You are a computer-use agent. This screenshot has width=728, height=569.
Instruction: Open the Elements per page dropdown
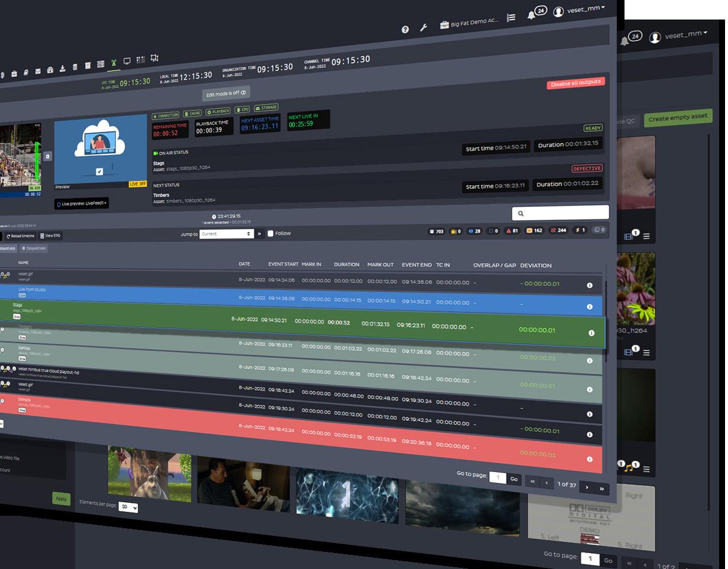click(128, 507)
